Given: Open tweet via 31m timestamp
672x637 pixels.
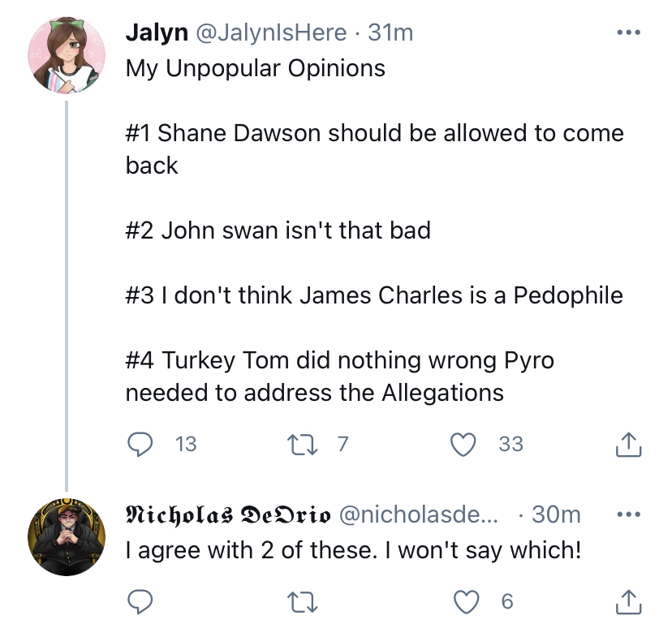Looking at the screenshot, I should tap(390, 33).
